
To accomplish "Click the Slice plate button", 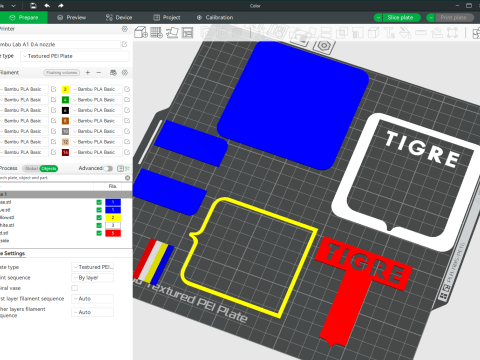I will pyautogui.click(x=401, y=18).
